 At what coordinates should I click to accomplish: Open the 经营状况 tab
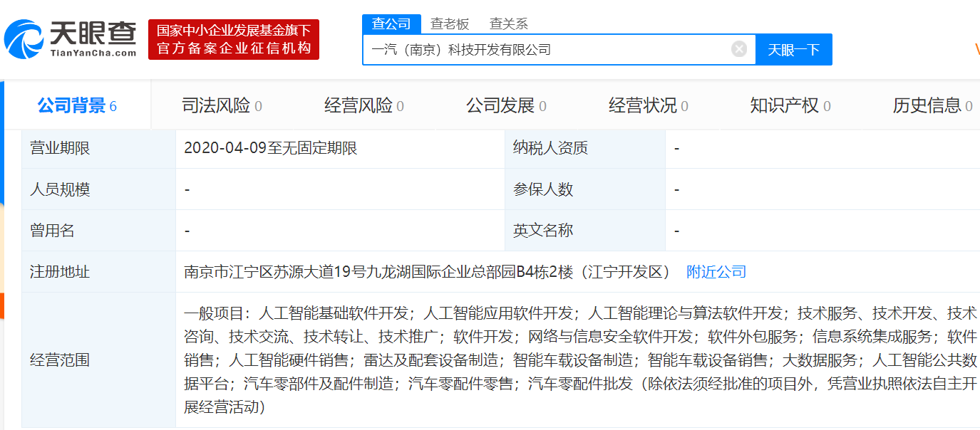(x=643, y=105)
